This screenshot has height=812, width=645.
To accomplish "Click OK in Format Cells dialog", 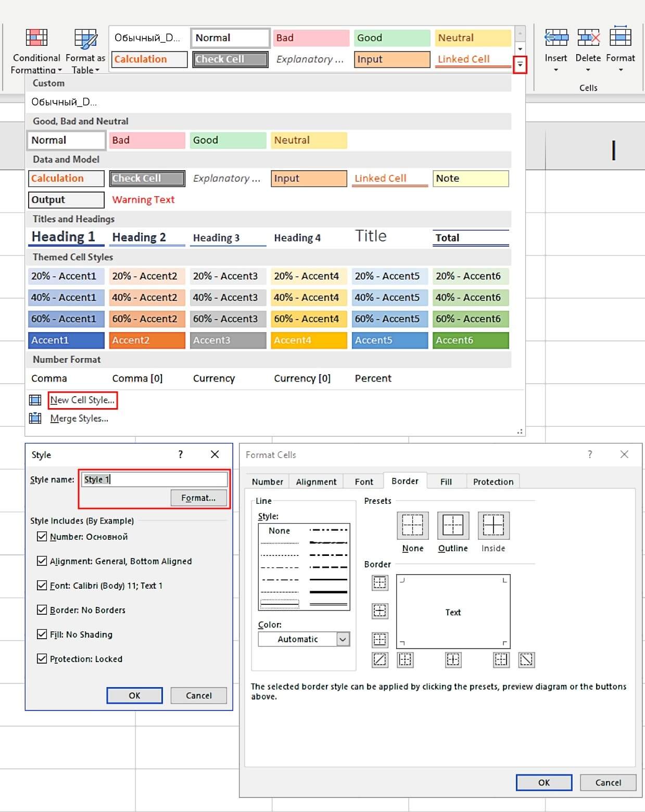I will [x=544, y=782].
